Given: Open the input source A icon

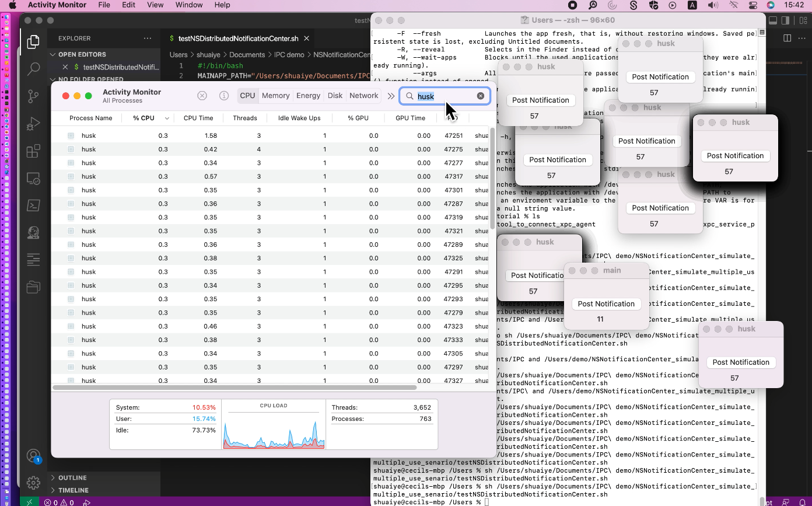Looking at the screenshot, I should click(x=692, y=5).
